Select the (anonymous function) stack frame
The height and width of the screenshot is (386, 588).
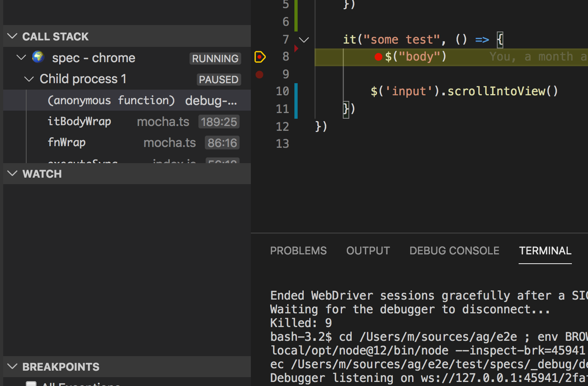point(127,100)
